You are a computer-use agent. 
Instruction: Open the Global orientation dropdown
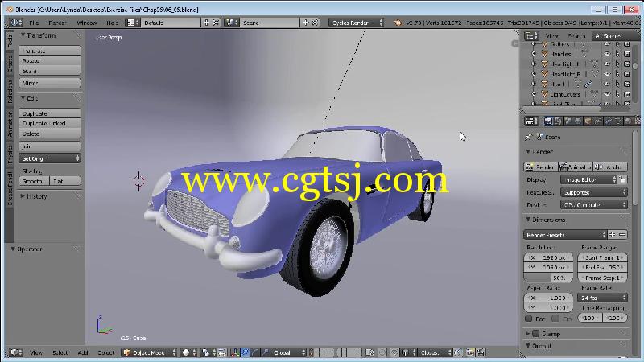(289, 352)
